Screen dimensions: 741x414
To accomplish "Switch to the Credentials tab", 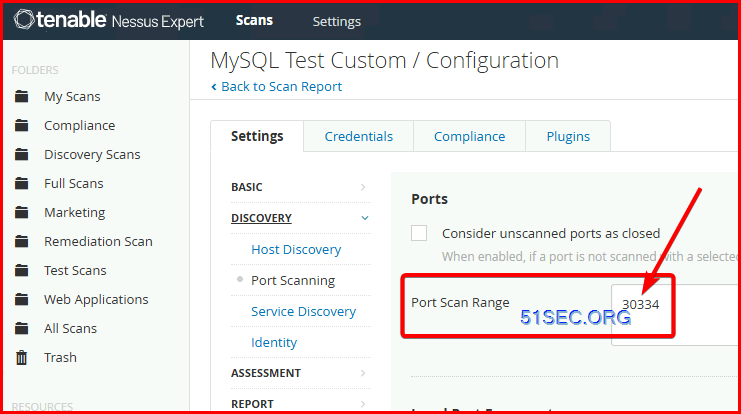I will pos(359,137).
